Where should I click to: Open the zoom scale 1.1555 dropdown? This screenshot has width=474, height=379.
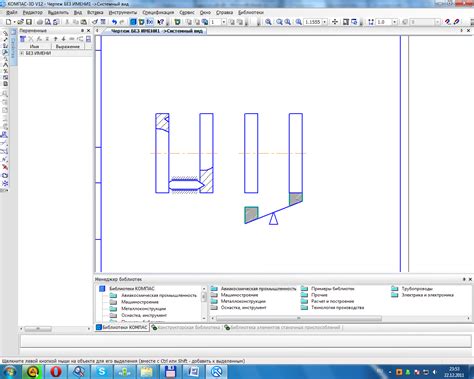324,22
